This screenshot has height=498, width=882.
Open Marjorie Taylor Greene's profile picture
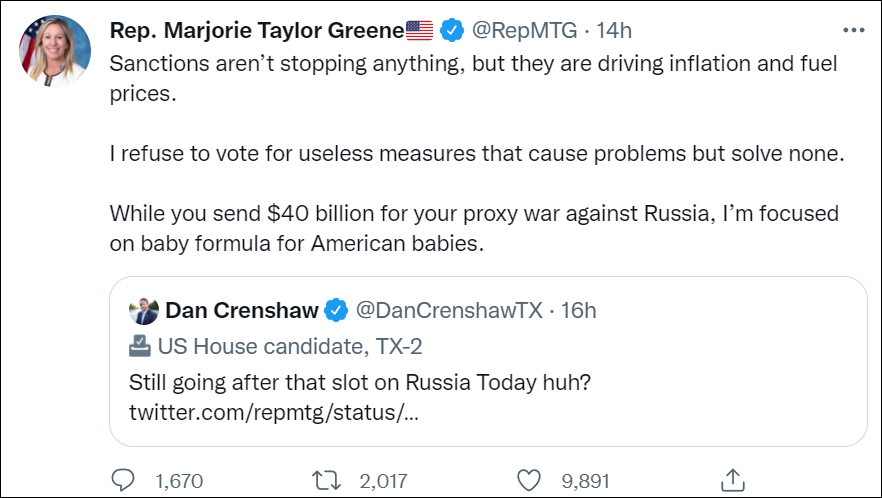pos(55,52)
